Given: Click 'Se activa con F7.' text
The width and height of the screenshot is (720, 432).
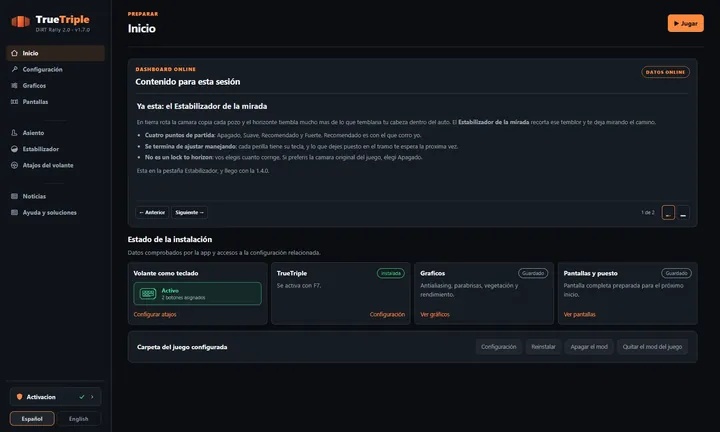Looking at the screenshot, I should (x=299, y=286).
